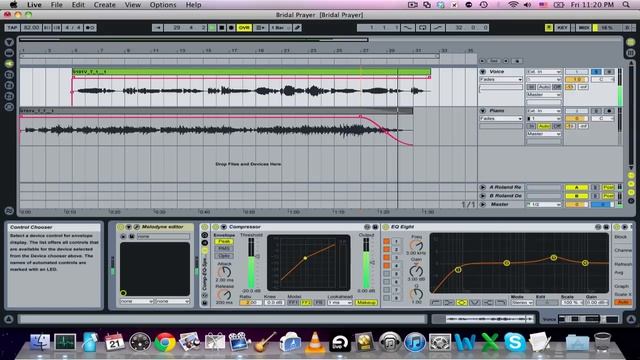Toggle the Compressor device activator
This screenshot has width=640, height=360.
[216, 227]
